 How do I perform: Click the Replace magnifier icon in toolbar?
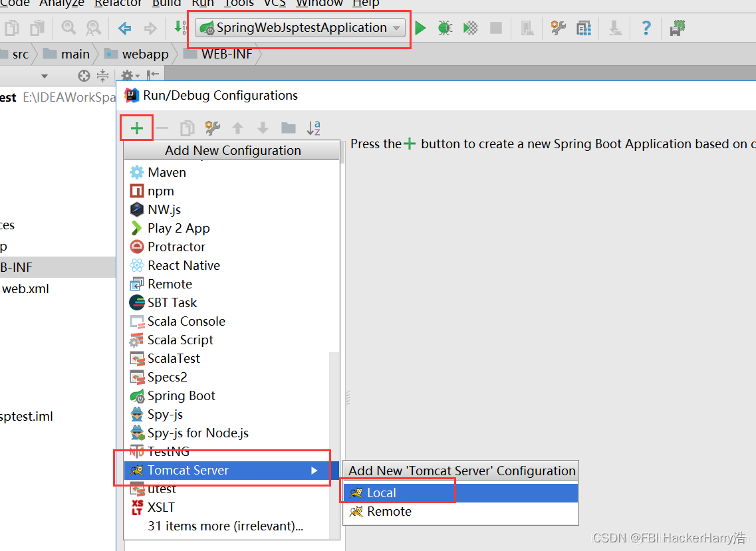(94, 28)
